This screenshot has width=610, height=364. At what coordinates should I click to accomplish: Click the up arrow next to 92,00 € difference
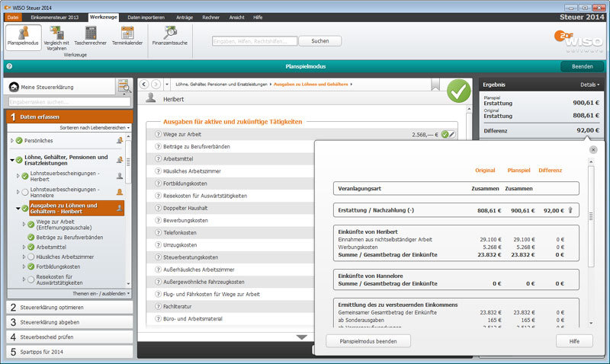pos(570,210)
